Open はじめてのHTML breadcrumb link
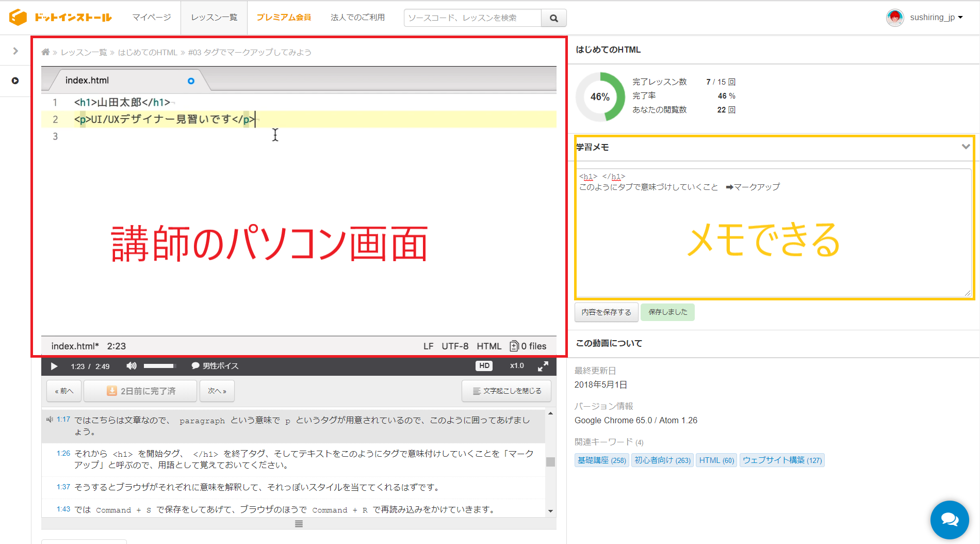Image resolution: width=980 pixels, height=544 pixels. pyautogui.click(x=148, y=52)
